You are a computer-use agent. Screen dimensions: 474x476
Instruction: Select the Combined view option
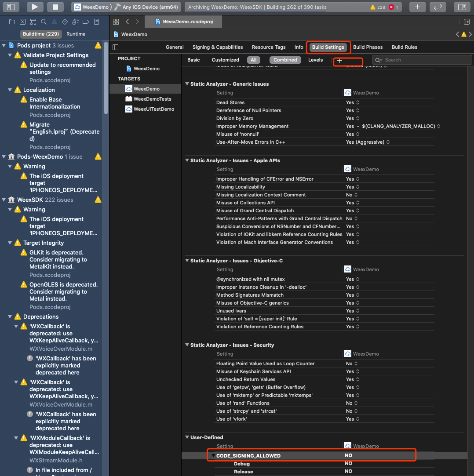(x=285, y=60)
